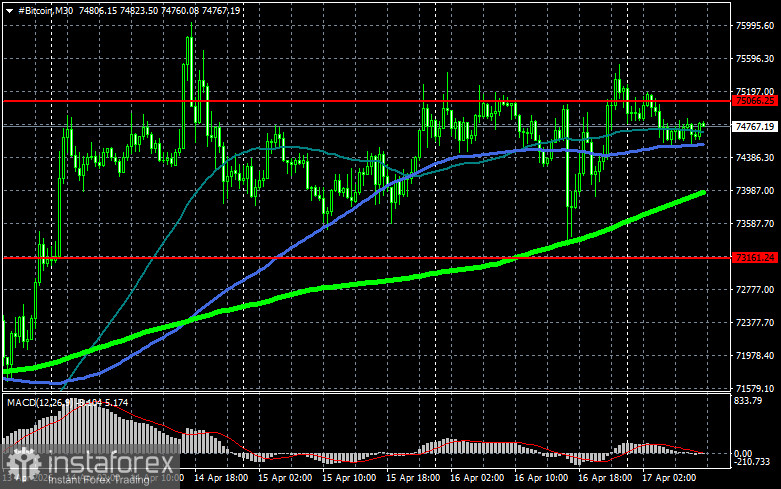Click the 17 Apr 02:00 time label
The width and height of the screenshot is (781, 489).
[669, 478]
